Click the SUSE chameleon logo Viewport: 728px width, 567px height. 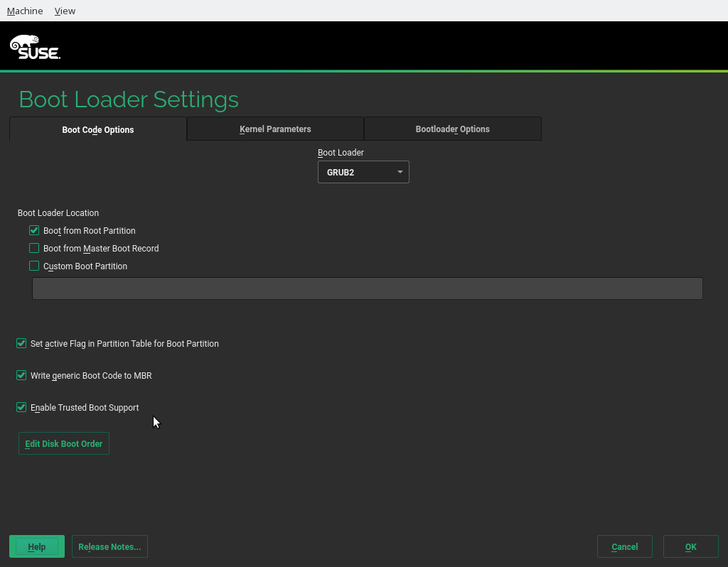pos(36,47)
